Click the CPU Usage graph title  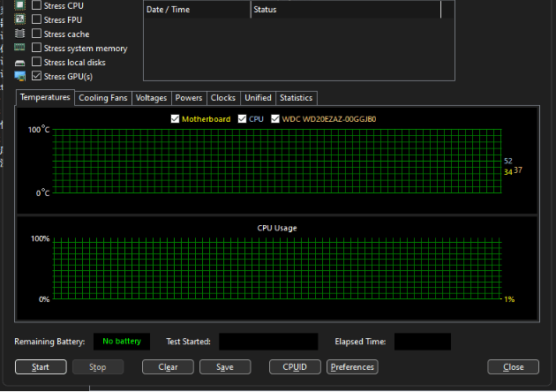(277, 228)
